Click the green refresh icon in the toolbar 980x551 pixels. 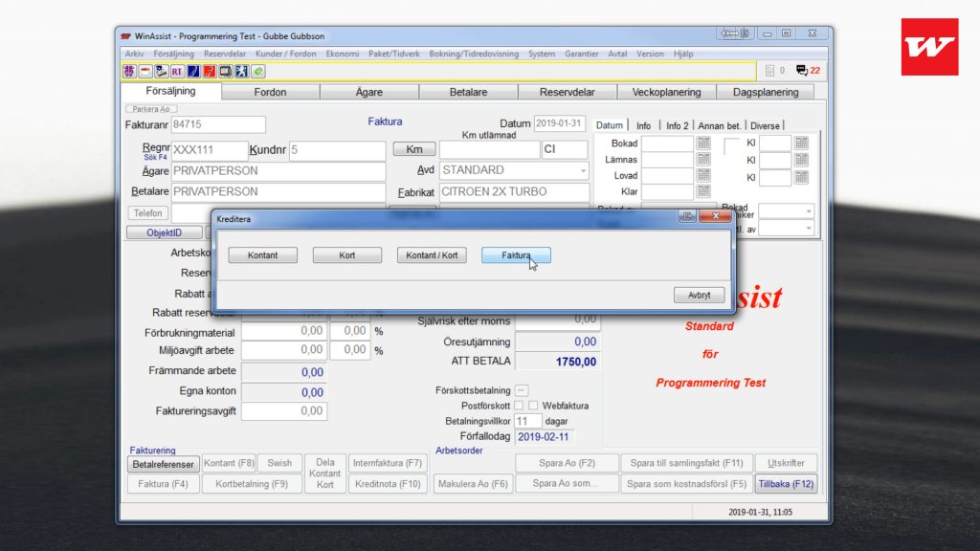258,71
